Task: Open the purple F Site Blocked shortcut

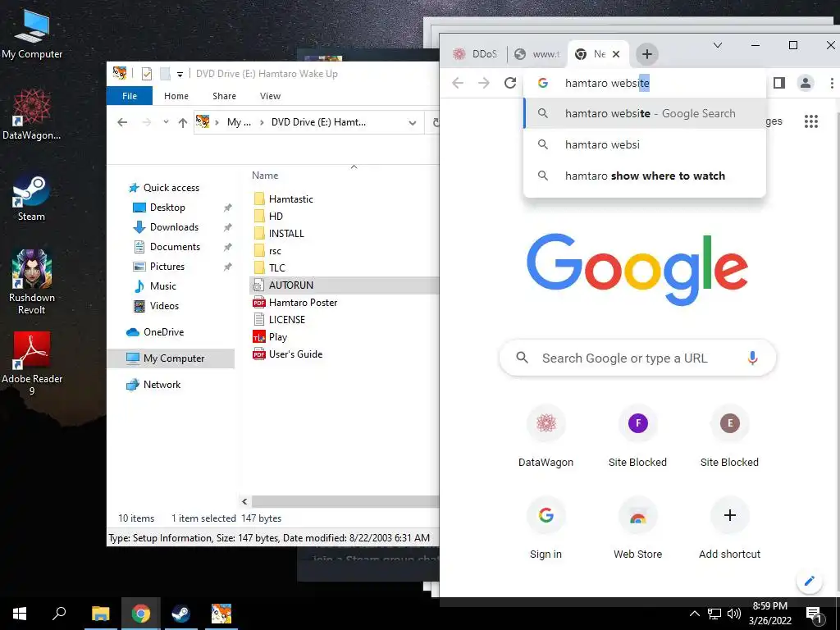Action: click(637, 437)
